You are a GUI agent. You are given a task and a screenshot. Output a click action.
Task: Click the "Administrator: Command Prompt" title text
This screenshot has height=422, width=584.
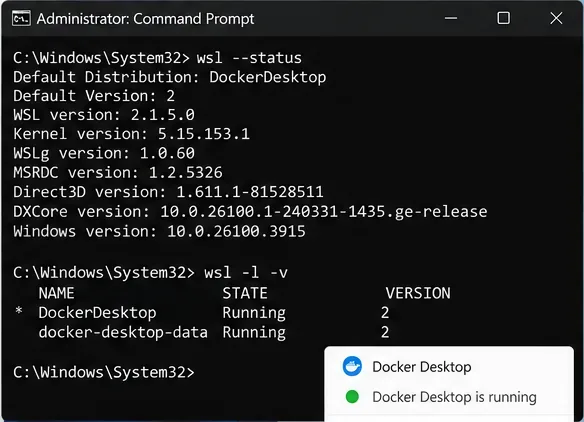pyautogui.click(x=145, y=19)
